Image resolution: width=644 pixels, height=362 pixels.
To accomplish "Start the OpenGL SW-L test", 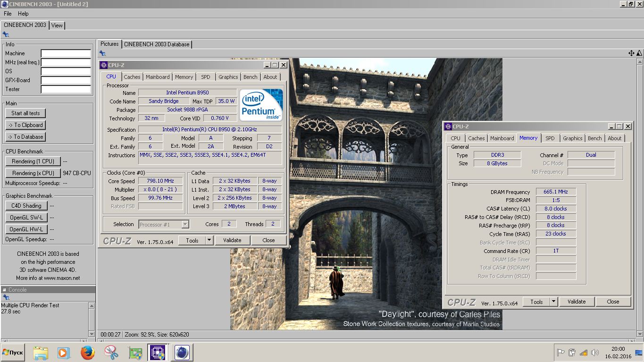I will [x=26, y=218].
